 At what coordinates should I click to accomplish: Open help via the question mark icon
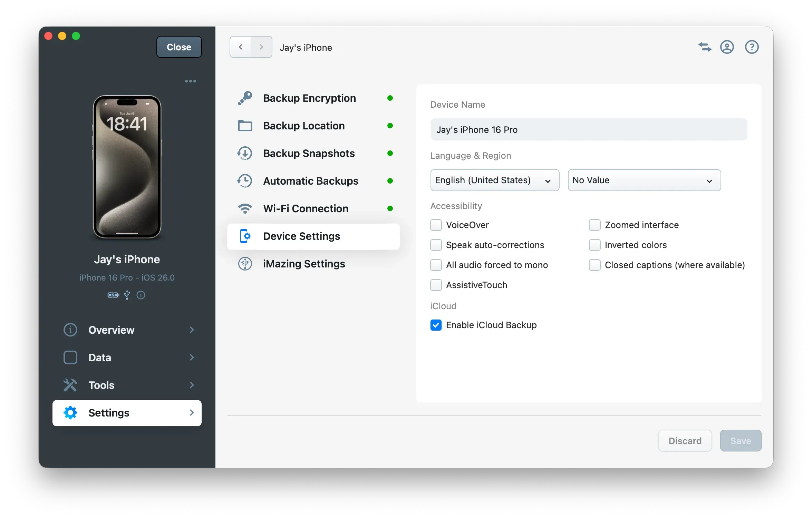coord(752,47)
